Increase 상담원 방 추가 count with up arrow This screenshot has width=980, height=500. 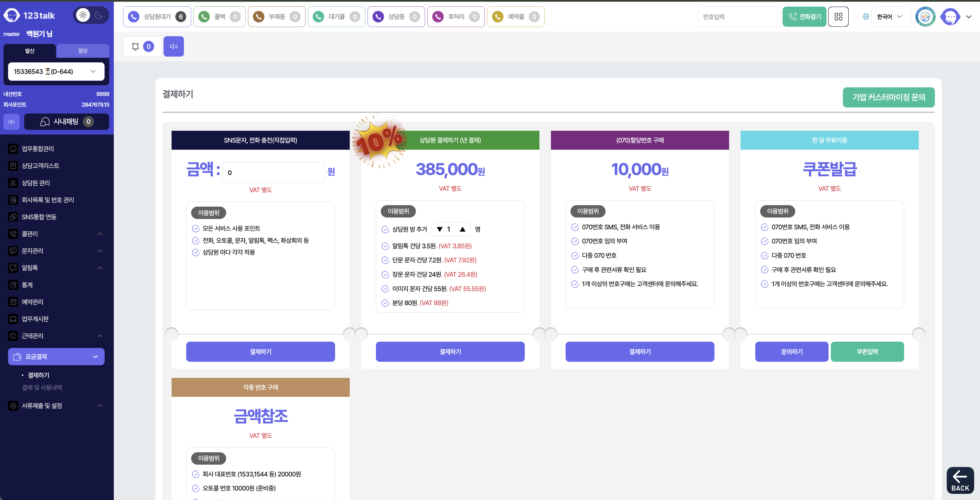(x=462, y=229)
